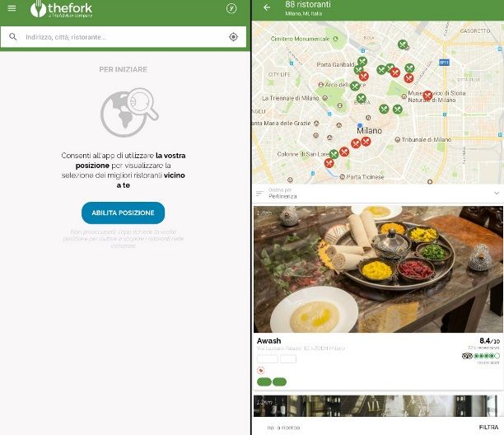Viewport: 504px width, 435px height.
Task: Click the address, city, restaurant search field
Action: [124, 37]
